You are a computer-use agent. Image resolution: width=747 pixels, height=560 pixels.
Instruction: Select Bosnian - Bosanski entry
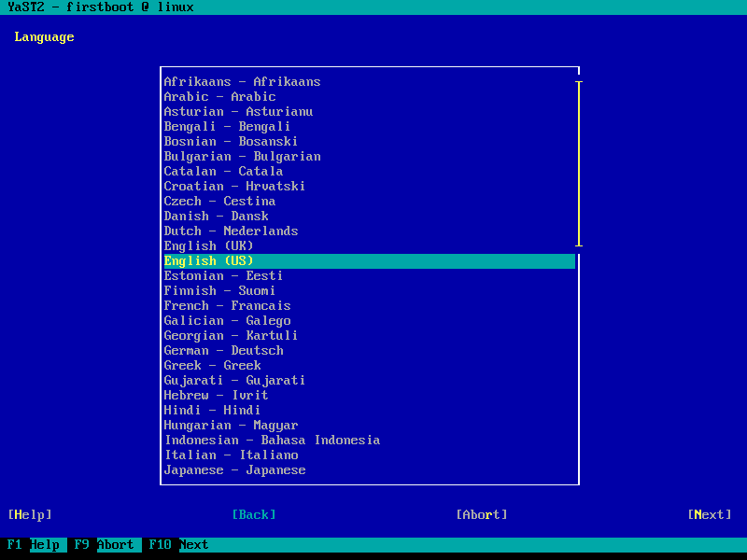[231, 142]
